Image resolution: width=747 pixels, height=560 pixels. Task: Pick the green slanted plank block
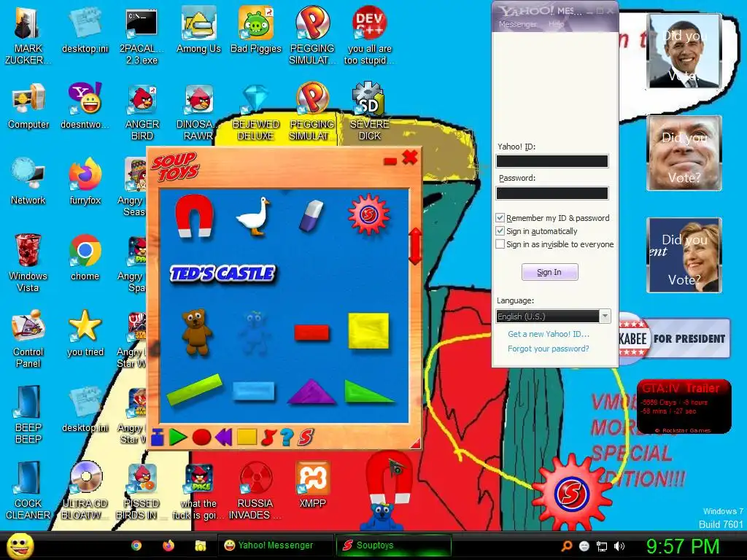(x=194, y=389)
